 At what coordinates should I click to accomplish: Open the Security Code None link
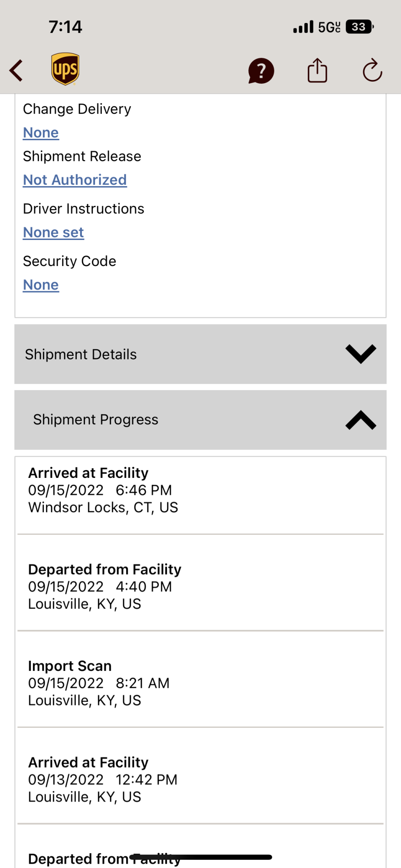(x=41, y=285)
